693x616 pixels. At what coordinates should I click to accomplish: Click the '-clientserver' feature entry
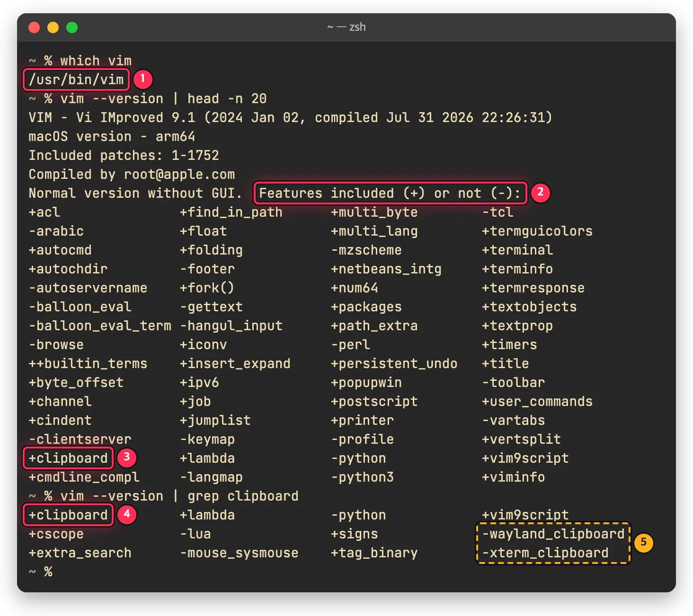click(x=80, y=439)
